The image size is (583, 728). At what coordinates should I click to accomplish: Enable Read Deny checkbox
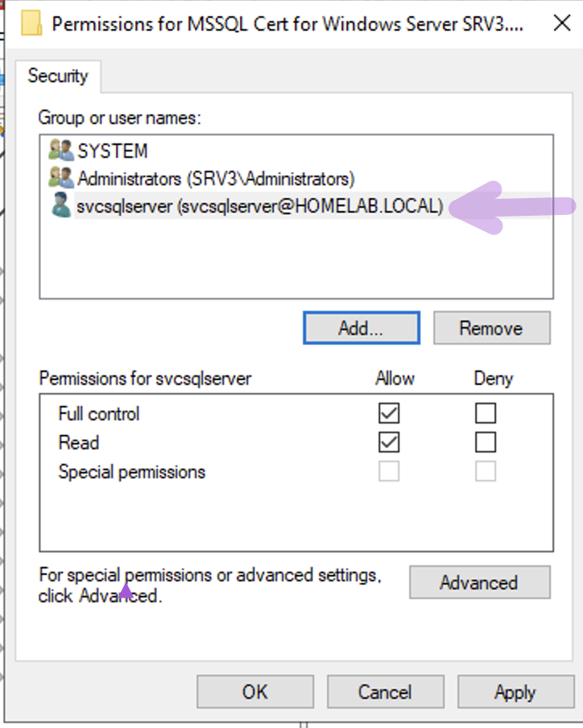click(x=486, y=442)
